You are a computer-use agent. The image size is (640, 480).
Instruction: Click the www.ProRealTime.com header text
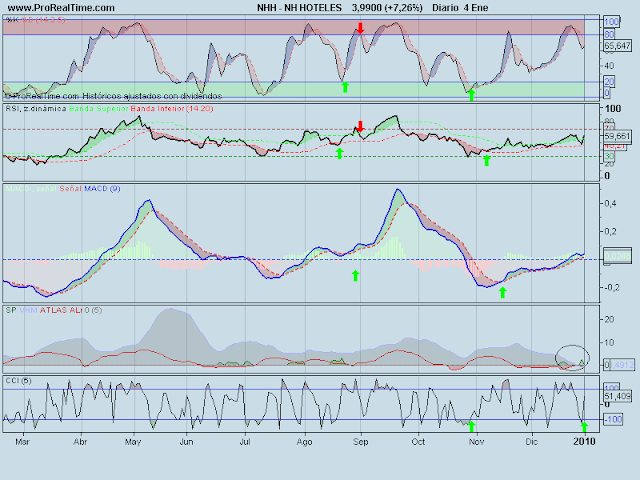61,8
